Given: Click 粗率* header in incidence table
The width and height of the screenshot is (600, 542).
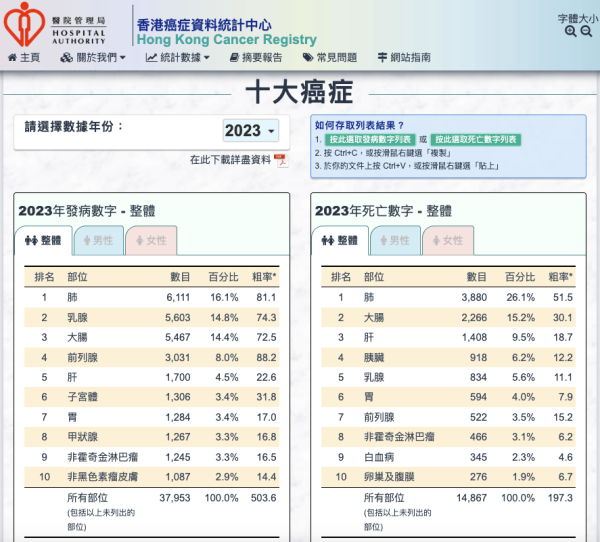Looking at the screenshot, I should [264, 277].
